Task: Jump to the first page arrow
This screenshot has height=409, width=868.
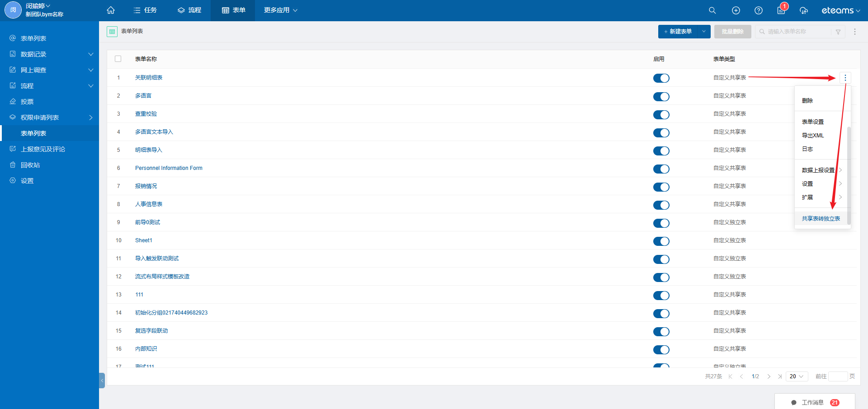Action: (730, 376)
